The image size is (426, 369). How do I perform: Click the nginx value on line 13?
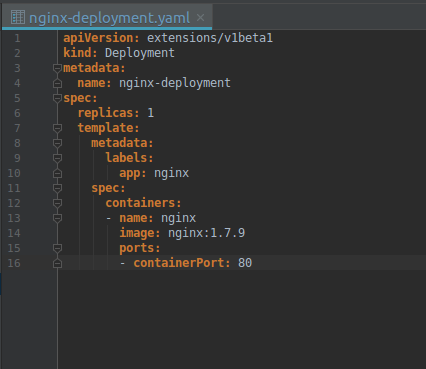point(178,219)
